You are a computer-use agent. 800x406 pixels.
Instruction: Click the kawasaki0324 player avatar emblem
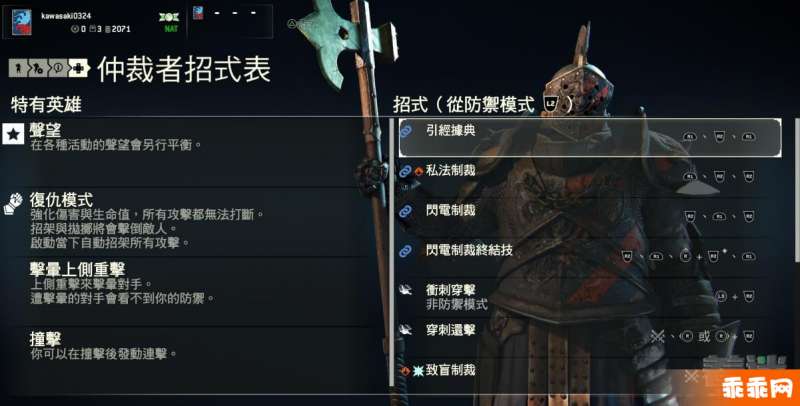click(x=21, y=22)
